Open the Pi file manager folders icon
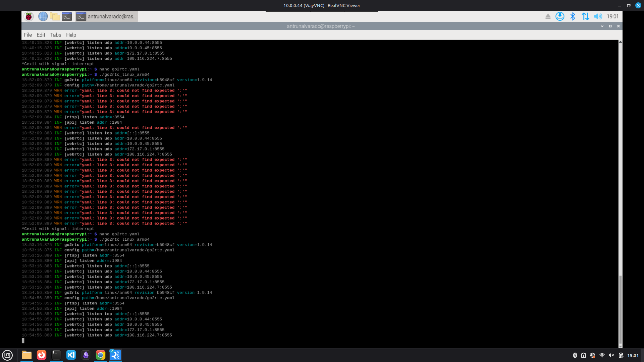Screen dimensions: 644x362 (x=55, y=16)
